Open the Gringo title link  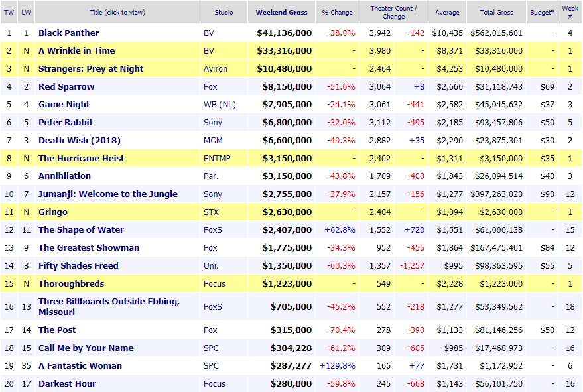pos(53,212)
